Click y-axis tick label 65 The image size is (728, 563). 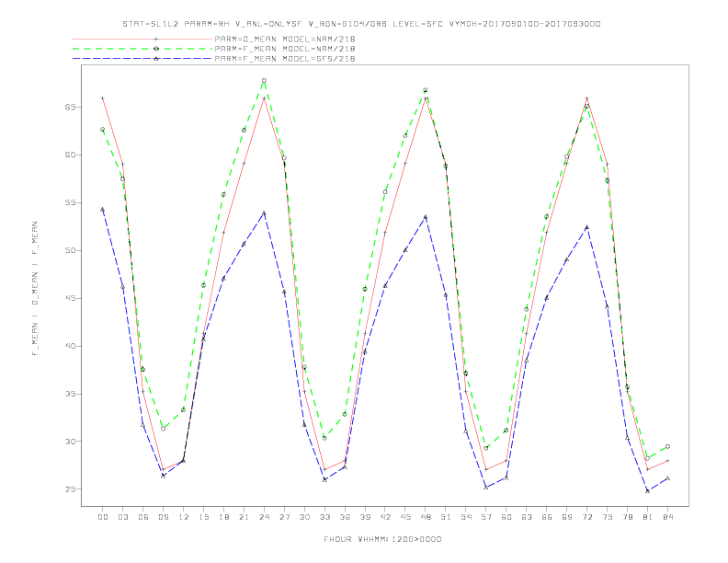[70, 108]
